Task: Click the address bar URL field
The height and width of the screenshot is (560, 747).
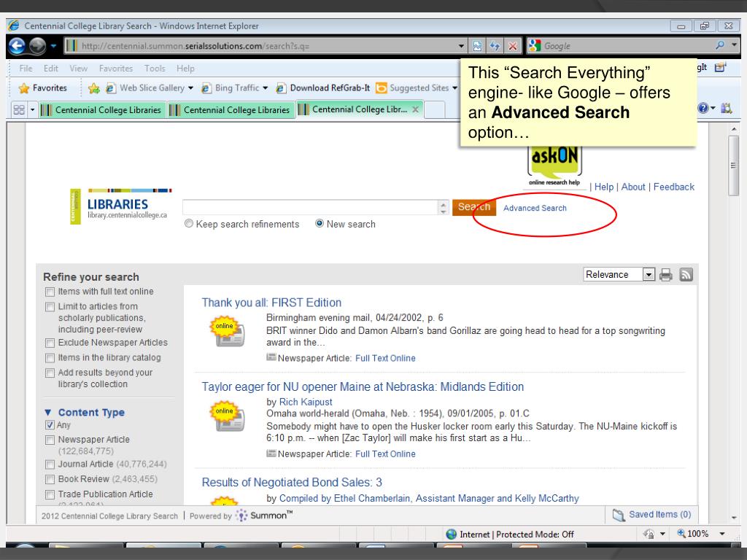Action: [261, 46]
